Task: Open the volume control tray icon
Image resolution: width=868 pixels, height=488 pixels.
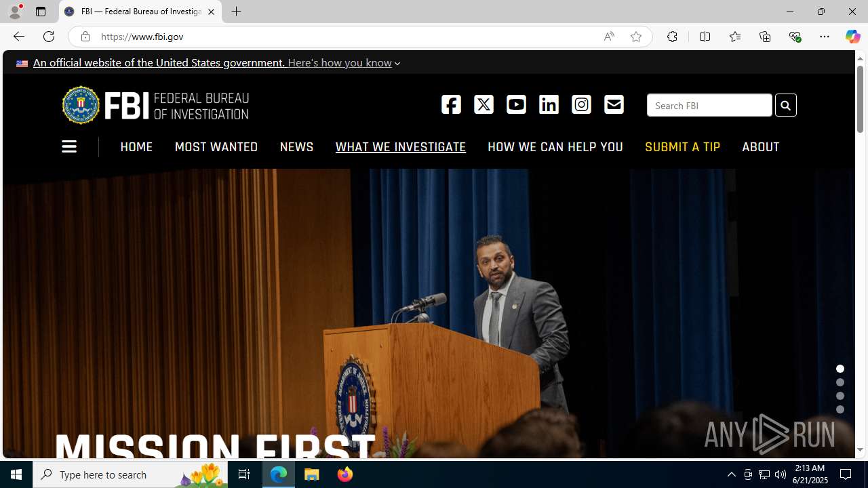Action: click(x=781, y=474)
